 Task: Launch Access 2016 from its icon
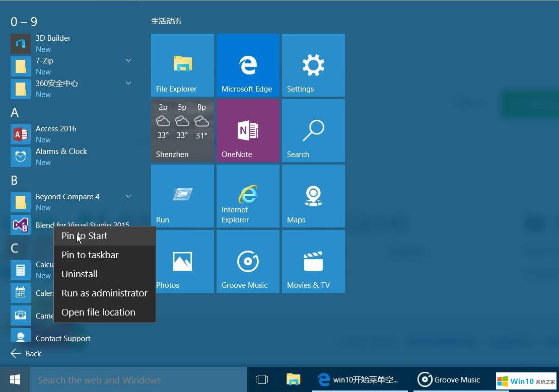pos(20,134)
